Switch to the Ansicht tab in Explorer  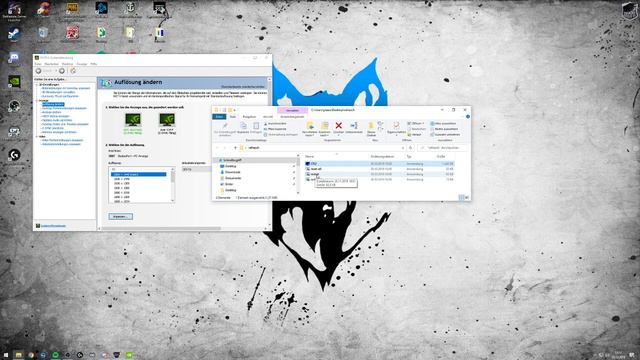(x=268, y=117)
